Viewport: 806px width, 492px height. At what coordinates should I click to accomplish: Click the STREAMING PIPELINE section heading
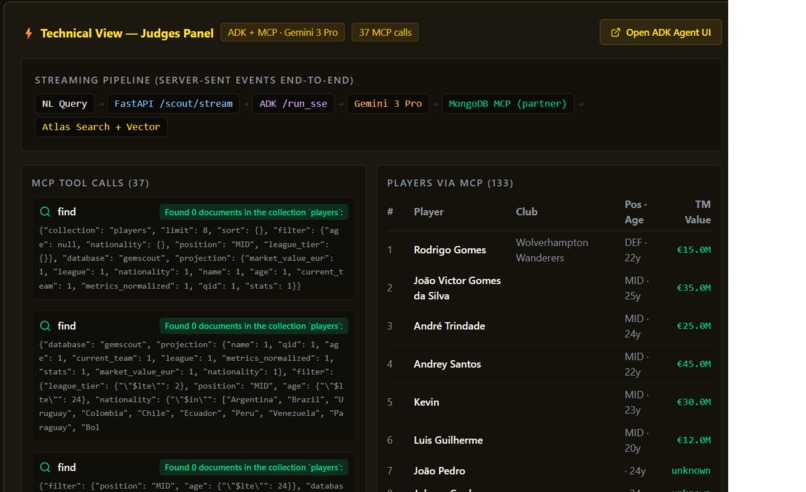[x=194, y=80]
